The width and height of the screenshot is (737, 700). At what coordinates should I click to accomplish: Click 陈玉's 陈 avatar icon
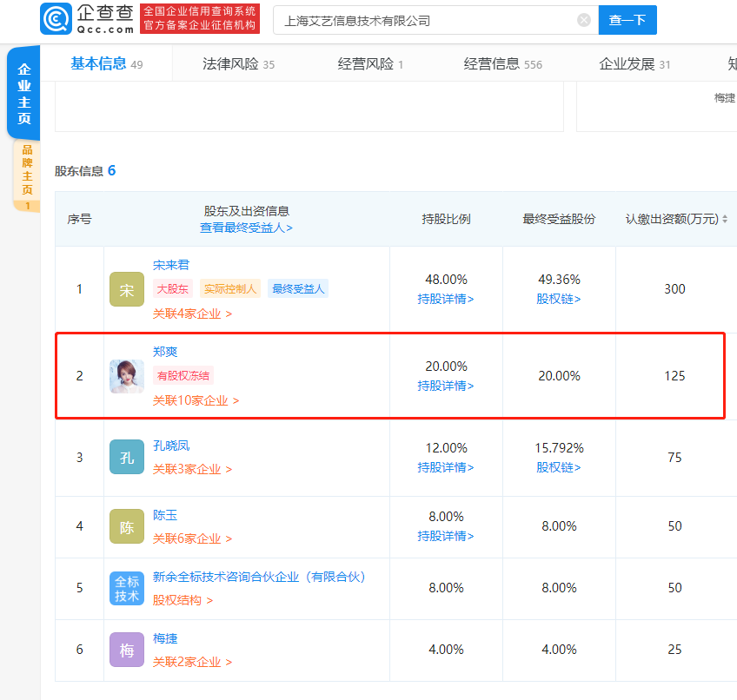[126, 526]
